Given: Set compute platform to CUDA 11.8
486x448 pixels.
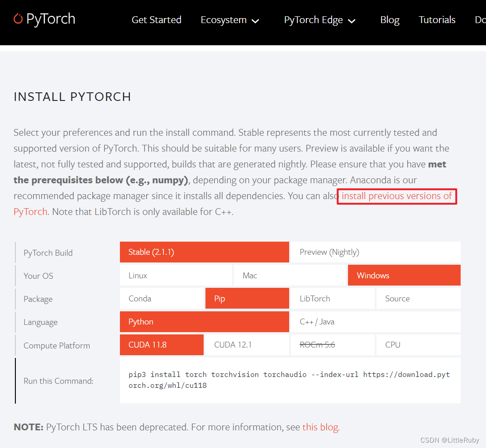Looking at the screenshot, I should pyautogui.click(x=162, y=345).
